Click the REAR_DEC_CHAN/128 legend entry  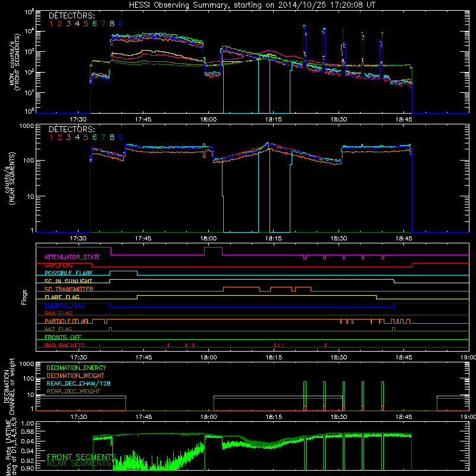coord(79,384)
